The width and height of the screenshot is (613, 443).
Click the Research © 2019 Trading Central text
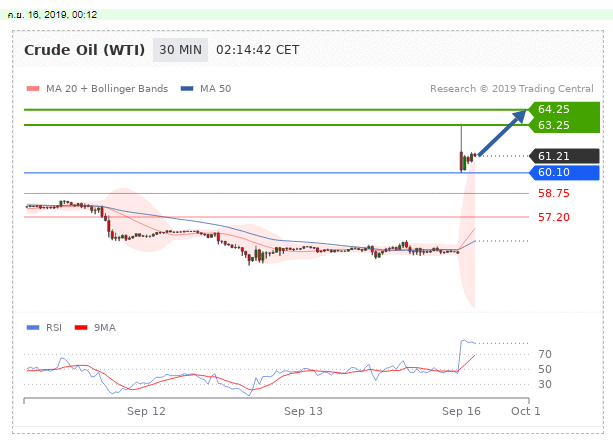[x=512, y=89]
